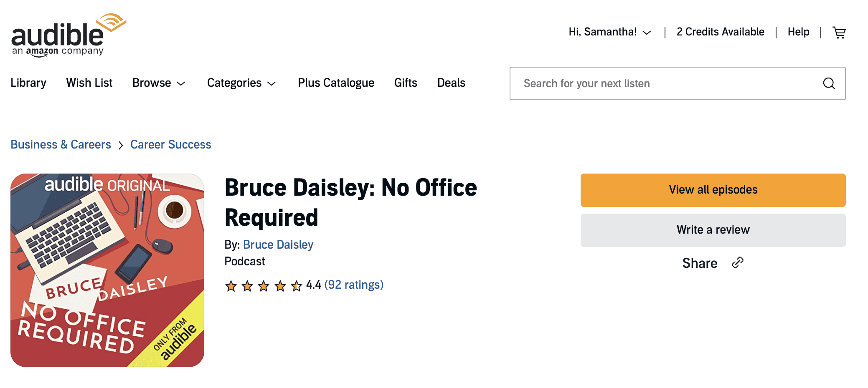868x388 pixels.
Task: Expand the Browse dropdown
Action: click(x=159, y=83)
